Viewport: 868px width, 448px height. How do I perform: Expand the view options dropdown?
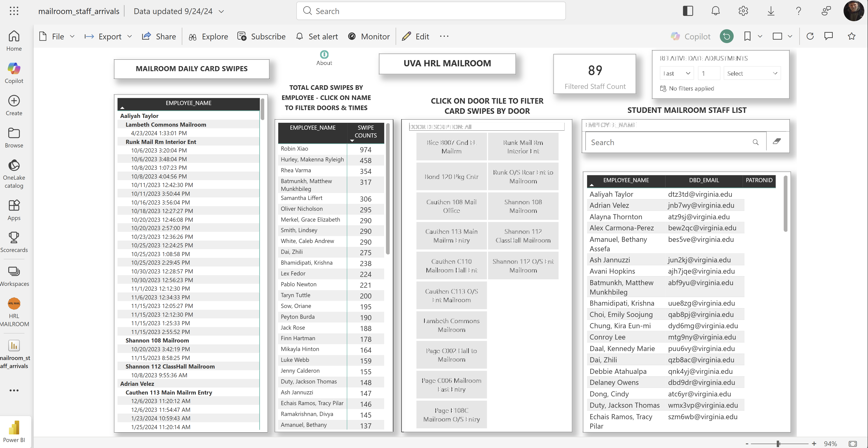click(789, 36)
